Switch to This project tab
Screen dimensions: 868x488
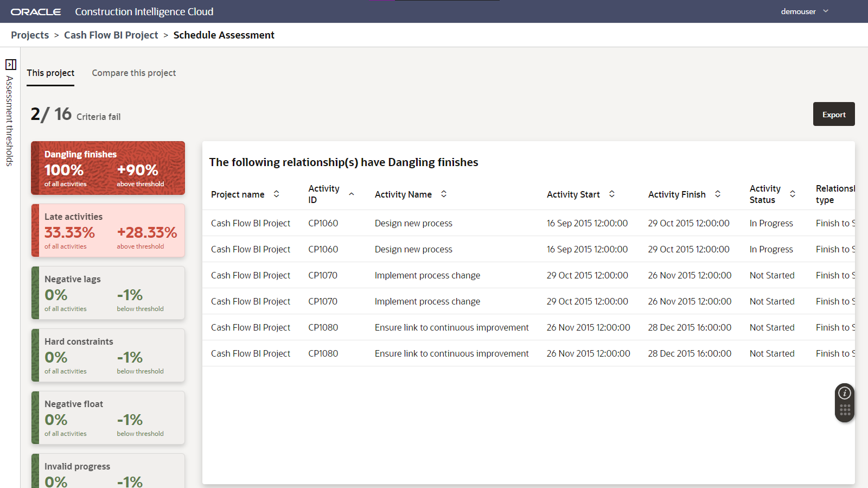point(50,73)
